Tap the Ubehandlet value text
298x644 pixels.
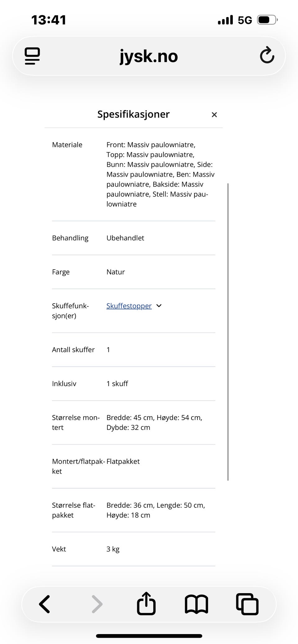(x=125, y=238)
